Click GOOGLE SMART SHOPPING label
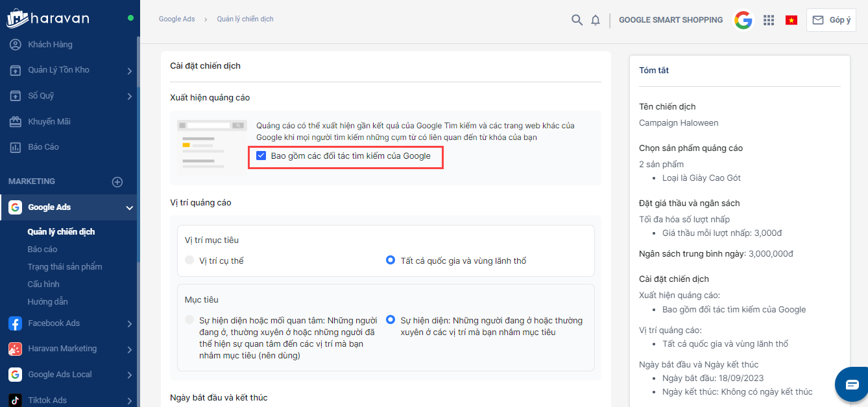The image size is (868, 407). [x=671, y=20]
